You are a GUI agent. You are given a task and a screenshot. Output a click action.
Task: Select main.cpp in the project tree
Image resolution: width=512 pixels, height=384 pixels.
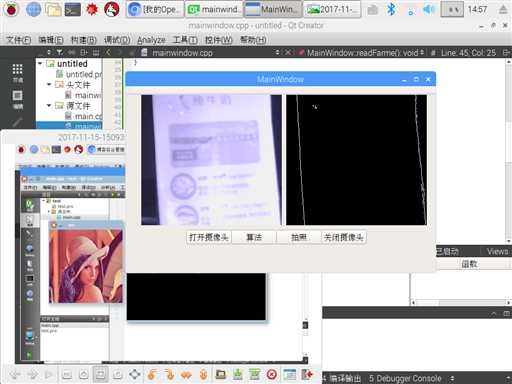[84, 116]
